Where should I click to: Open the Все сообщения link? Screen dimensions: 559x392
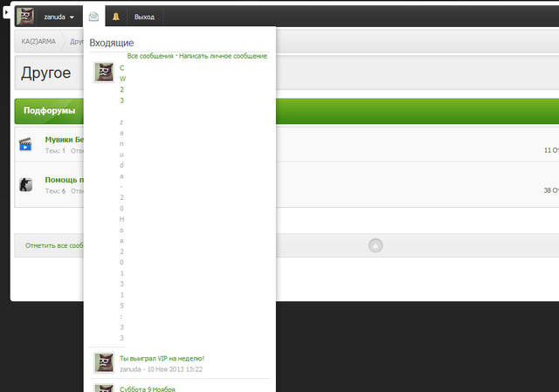[x=150, y=56]
